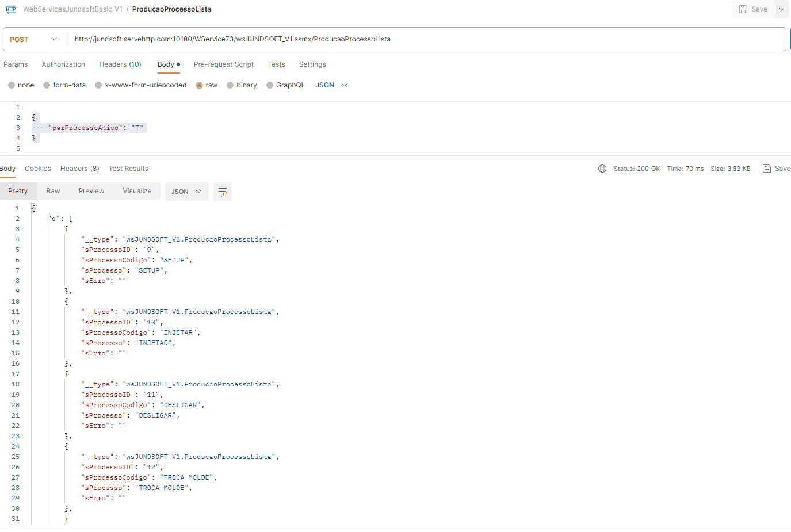Click the Size: 3.83 KB value
This screenshot has height=532, width=791.
point(731,169)
